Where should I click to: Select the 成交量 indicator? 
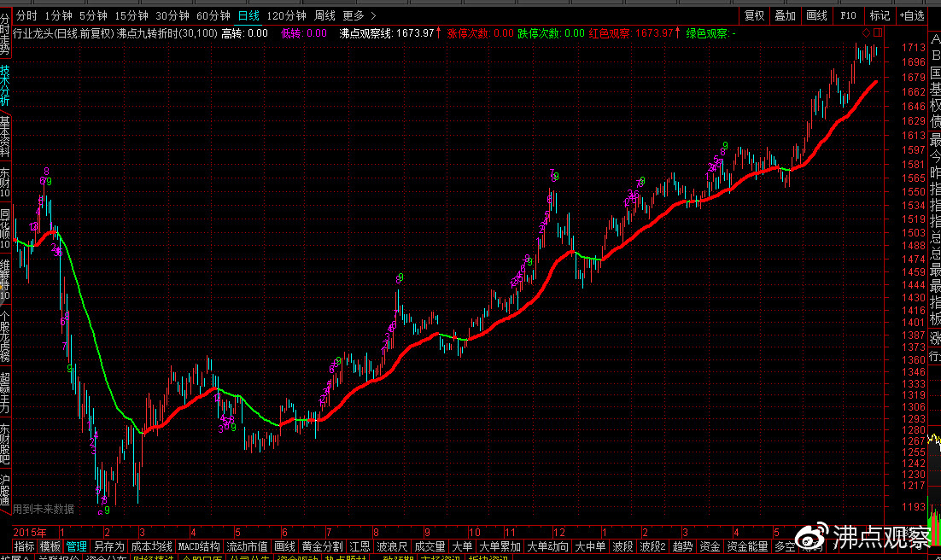click(430, 547)
